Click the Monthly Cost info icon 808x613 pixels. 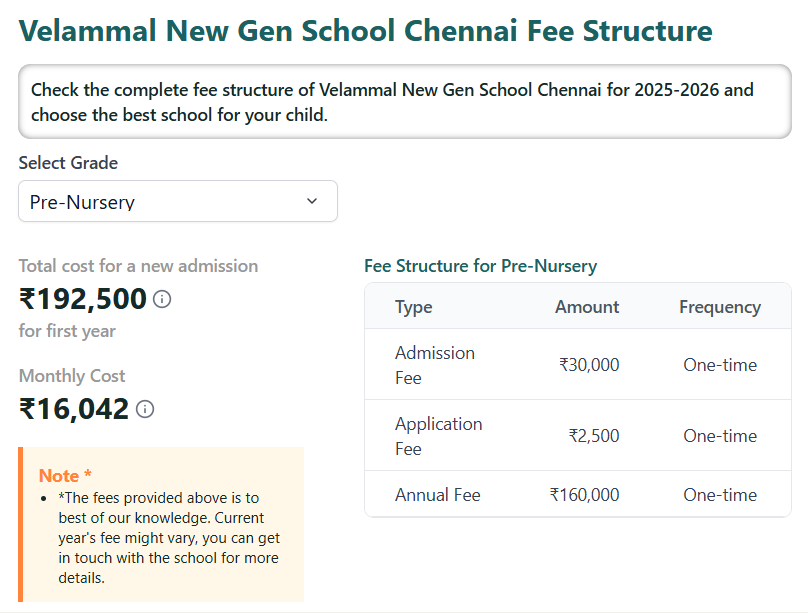pyautogui.click(x=144, y=409)
